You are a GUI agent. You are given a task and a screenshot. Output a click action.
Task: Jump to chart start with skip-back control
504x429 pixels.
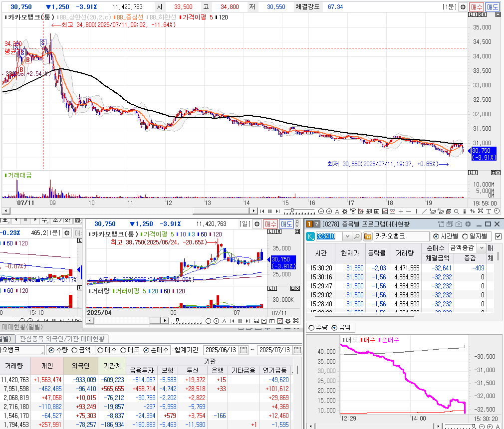click(x=262, y=211)
